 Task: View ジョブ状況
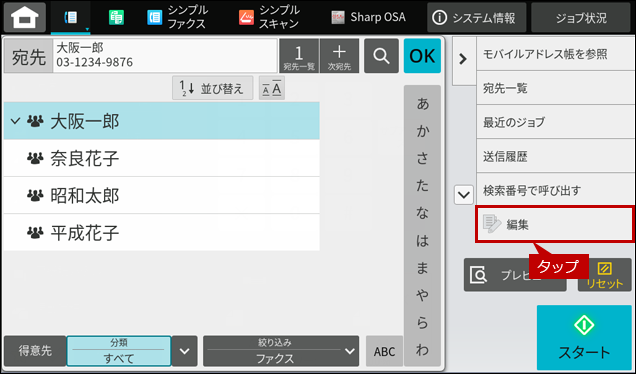(581, 17)
